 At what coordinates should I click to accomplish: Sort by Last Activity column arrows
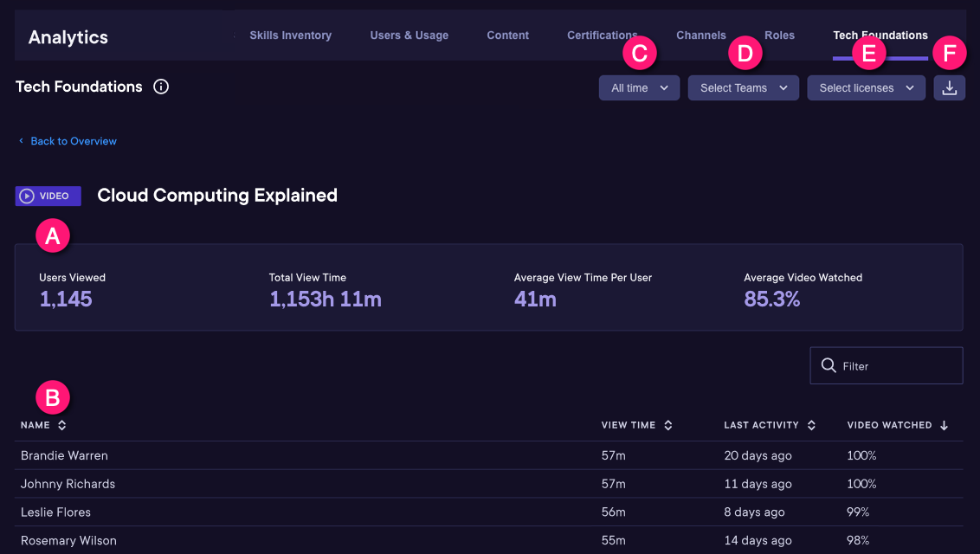coord(811,425)
